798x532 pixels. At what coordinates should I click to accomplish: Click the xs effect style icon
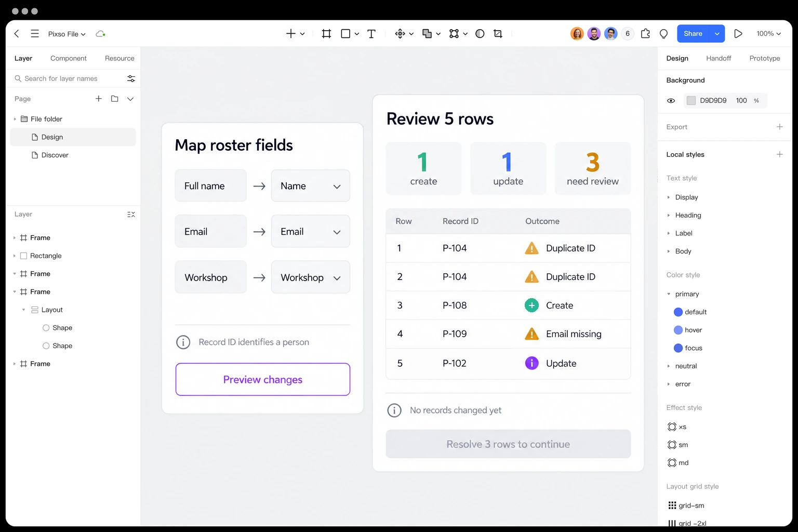[672, 427]
